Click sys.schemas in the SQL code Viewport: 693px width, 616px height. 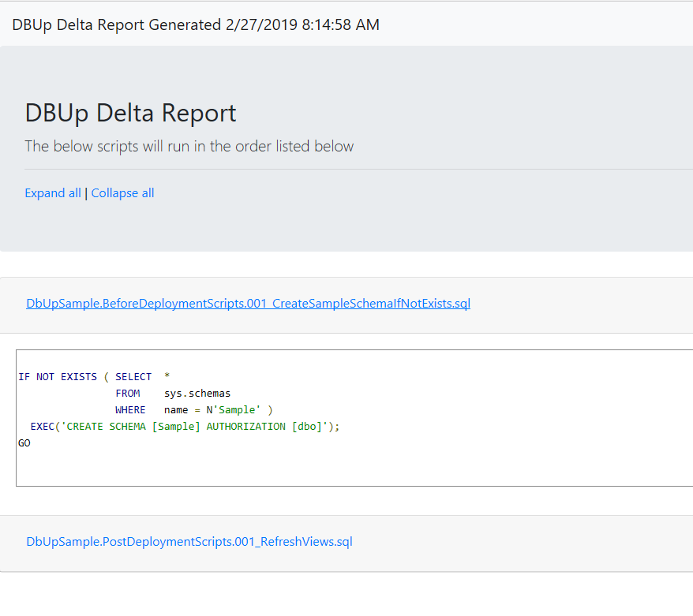(197, 394)
